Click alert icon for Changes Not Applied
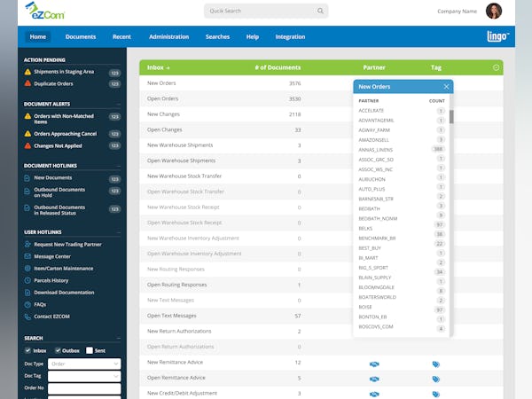This screenshot has height=399, width=532. [27, 146]
